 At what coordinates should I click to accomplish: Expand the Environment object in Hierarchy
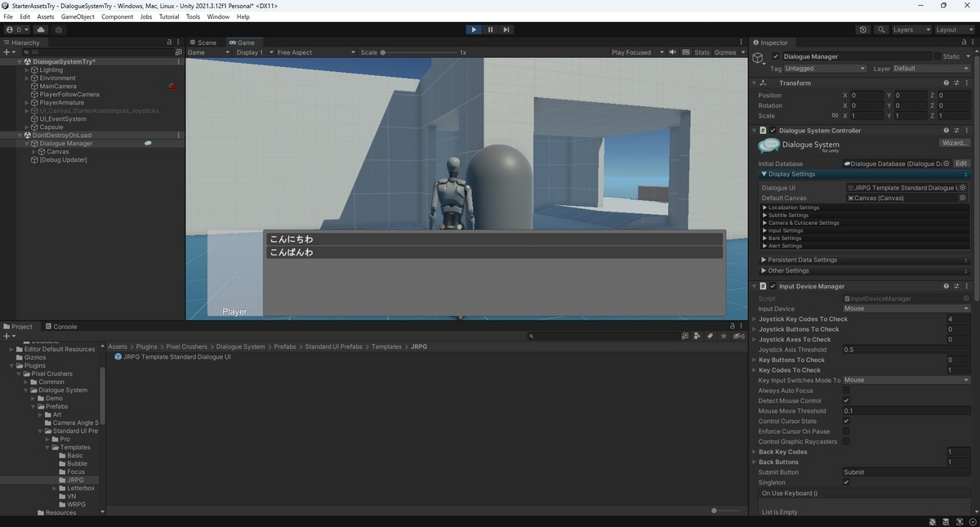27,78
